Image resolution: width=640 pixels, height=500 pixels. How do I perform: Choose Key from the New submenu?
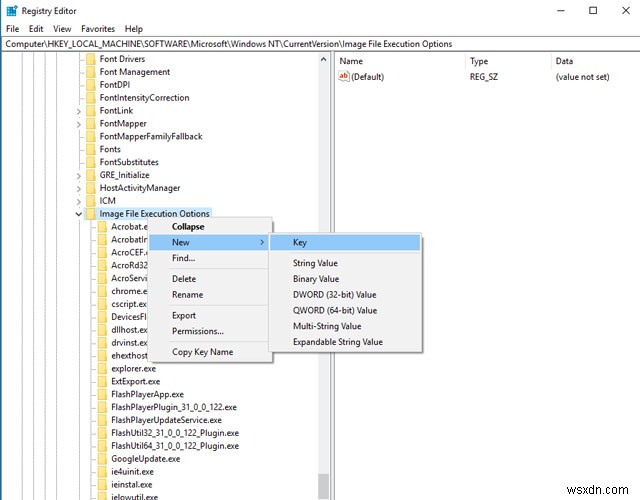pos(345,242)
